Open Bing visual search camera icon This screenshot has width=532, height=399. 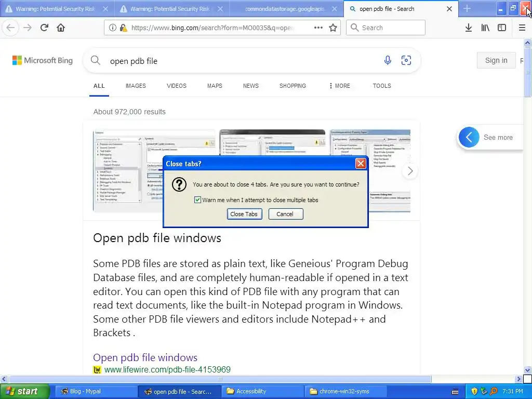pos(406,60)
